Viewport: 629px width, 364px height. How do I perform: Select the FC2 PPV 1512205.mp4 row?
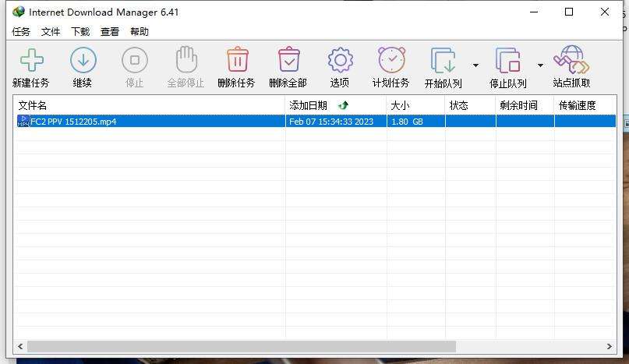click(x=316, y=121)
